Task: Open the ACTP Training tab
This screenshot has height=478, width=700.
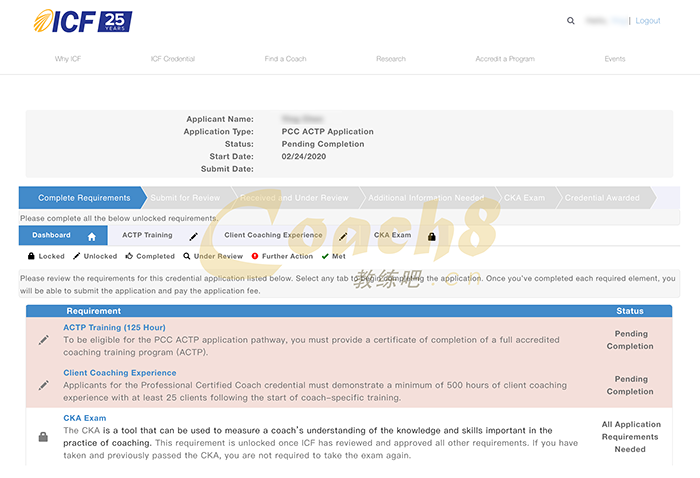Action: [147, 236]
